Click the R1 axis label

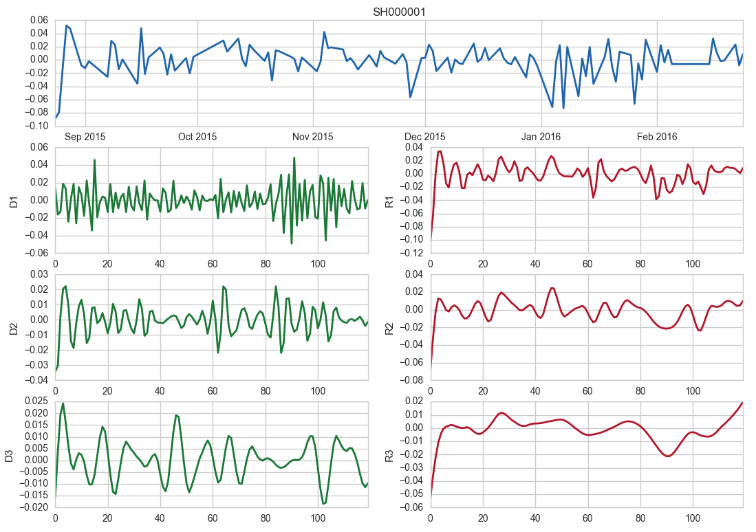(x=389, y=202)
